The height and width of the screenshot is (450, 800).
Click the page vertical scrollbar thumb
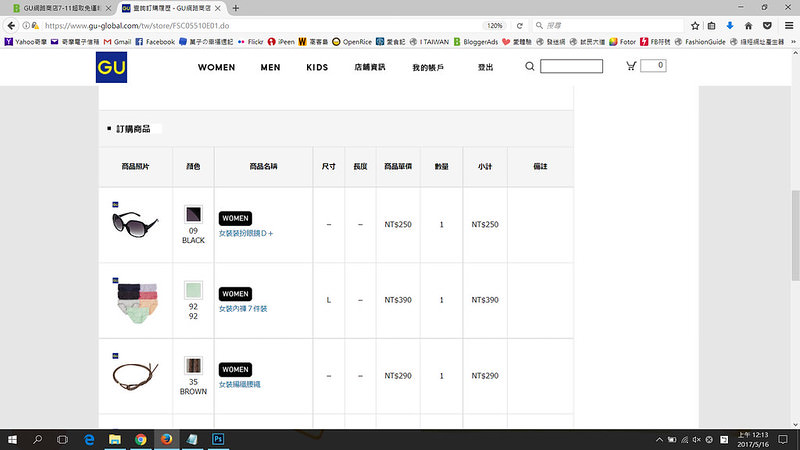point(795,235)
